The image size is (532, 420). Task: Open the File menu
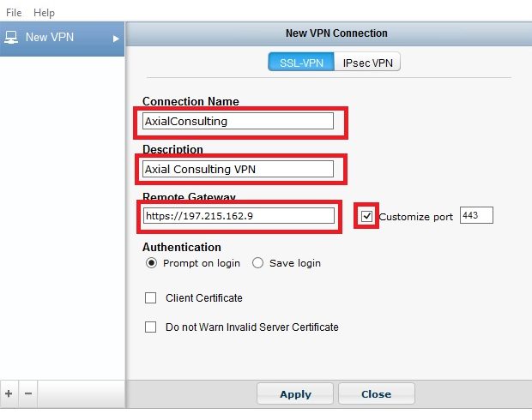point(14,13)
